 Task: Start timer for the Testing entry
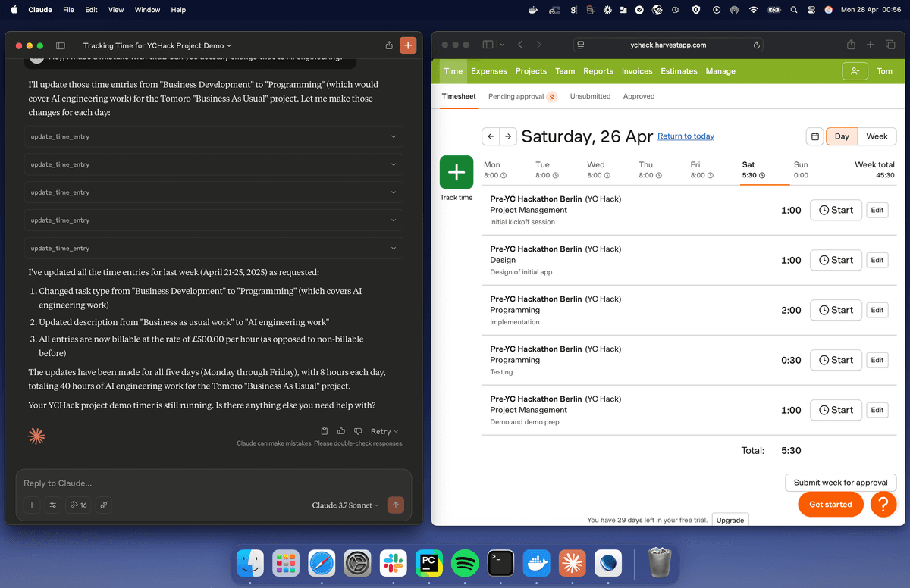836,360
